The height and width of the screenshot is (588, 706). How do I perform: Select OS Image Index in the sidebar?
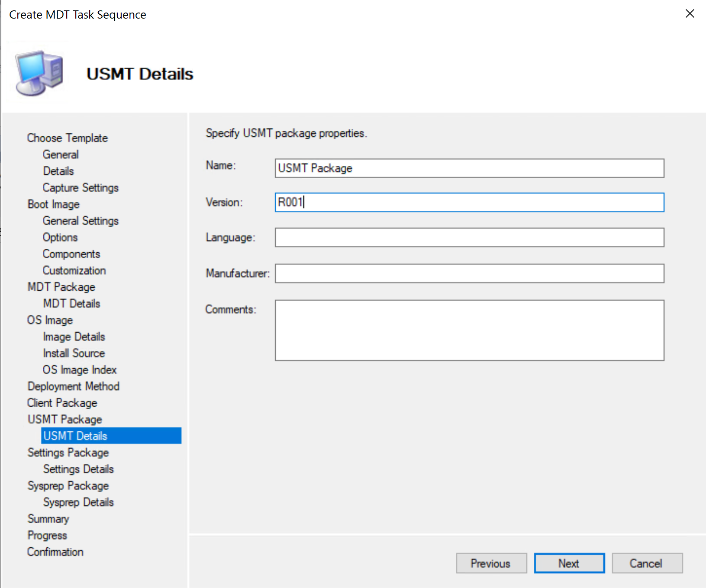click(80, 370)
